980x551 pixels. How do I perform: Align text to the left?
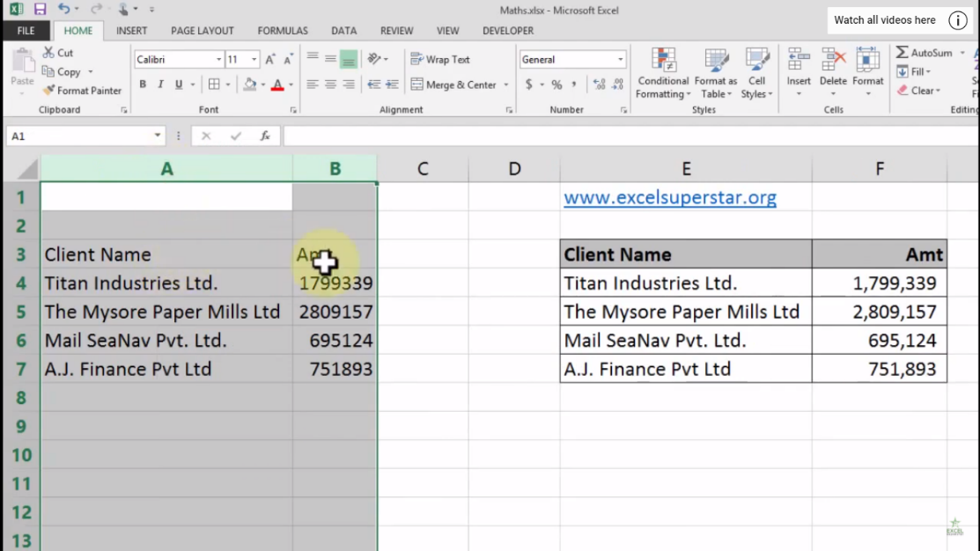click(x=312, y=84)
